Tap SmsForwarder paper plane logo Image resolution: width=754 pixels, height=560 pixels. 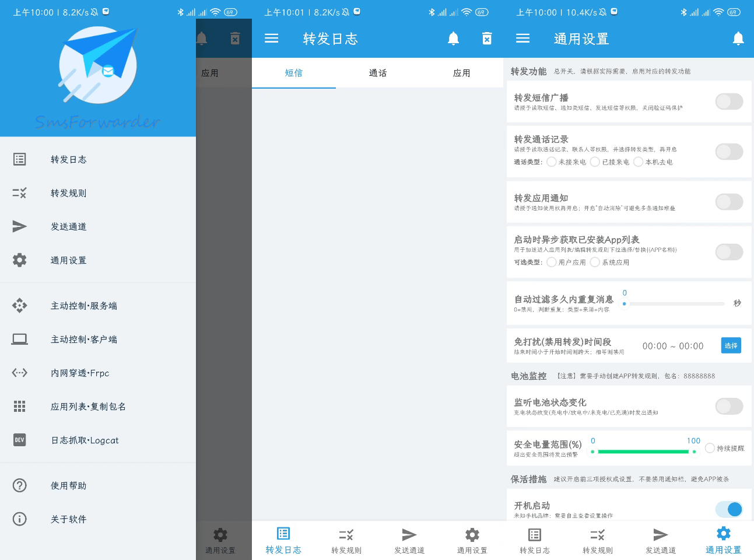pyautogui.click(x=98, y=66)
